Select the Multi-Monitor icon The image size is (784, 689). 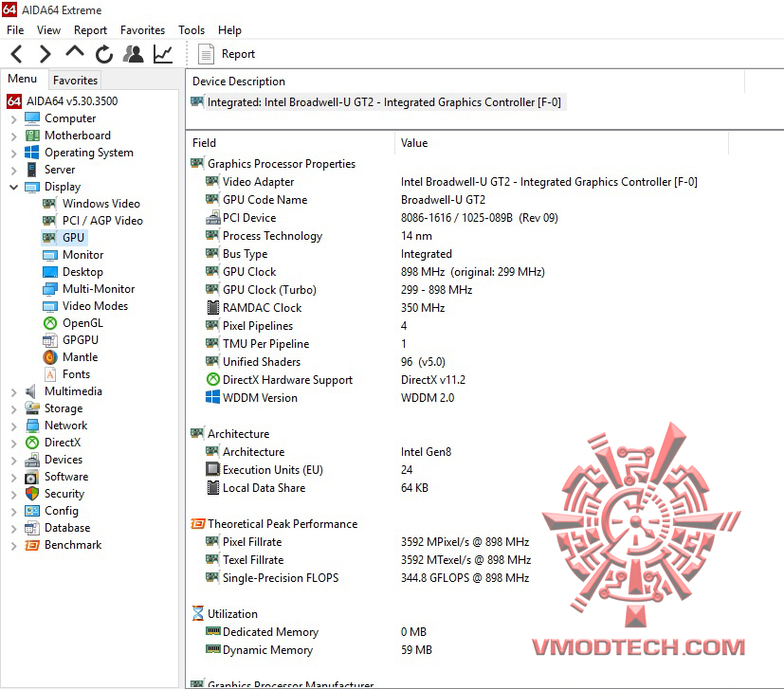click(x=50, y=289)
